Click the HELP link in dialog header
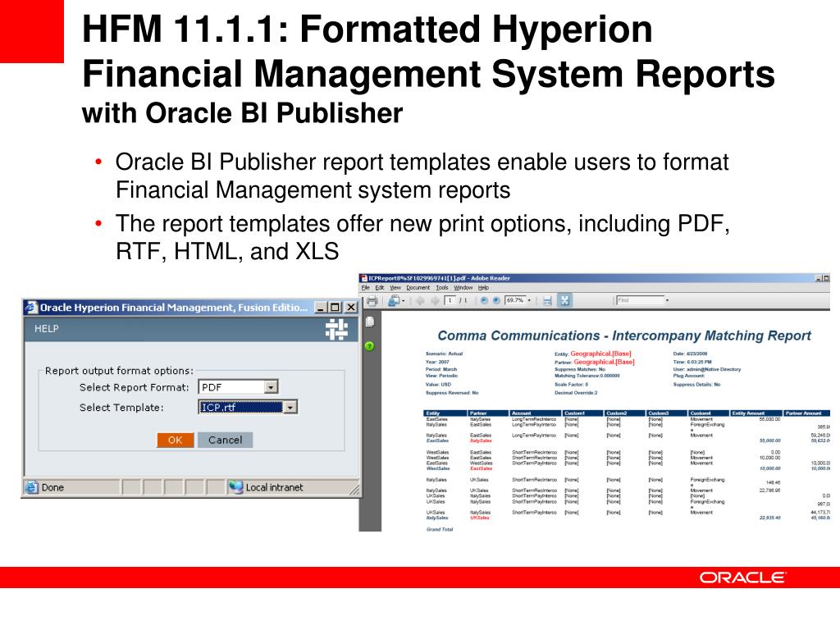840x630 pixels. pos(47,329)
